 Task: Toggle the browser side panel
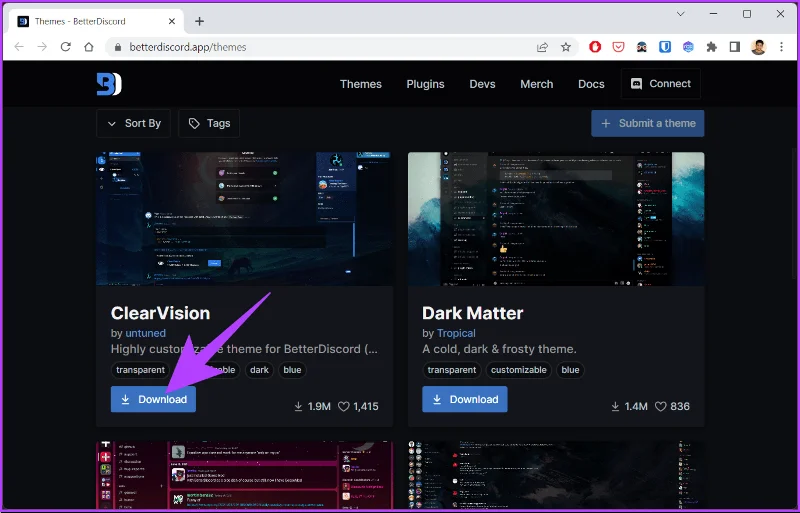[x=735, y=47]
